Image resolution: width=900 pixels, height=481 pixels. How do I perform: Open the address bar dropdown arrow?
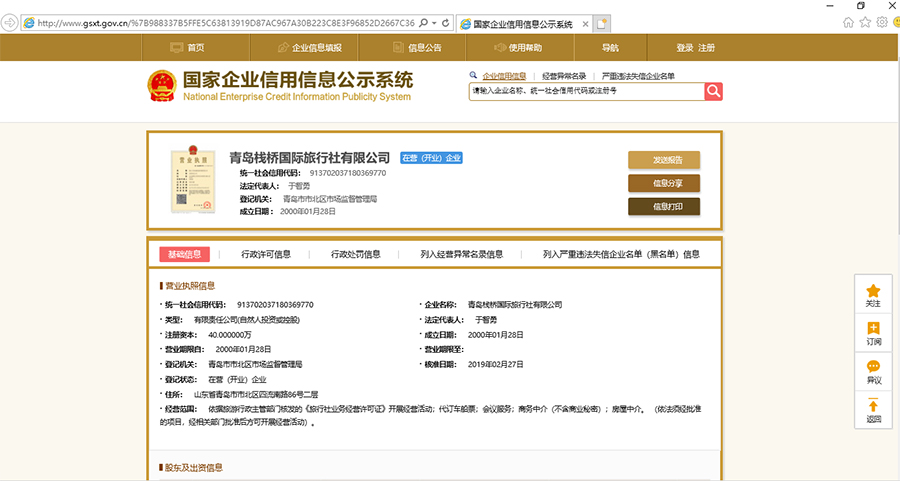(x=434, y=24)
